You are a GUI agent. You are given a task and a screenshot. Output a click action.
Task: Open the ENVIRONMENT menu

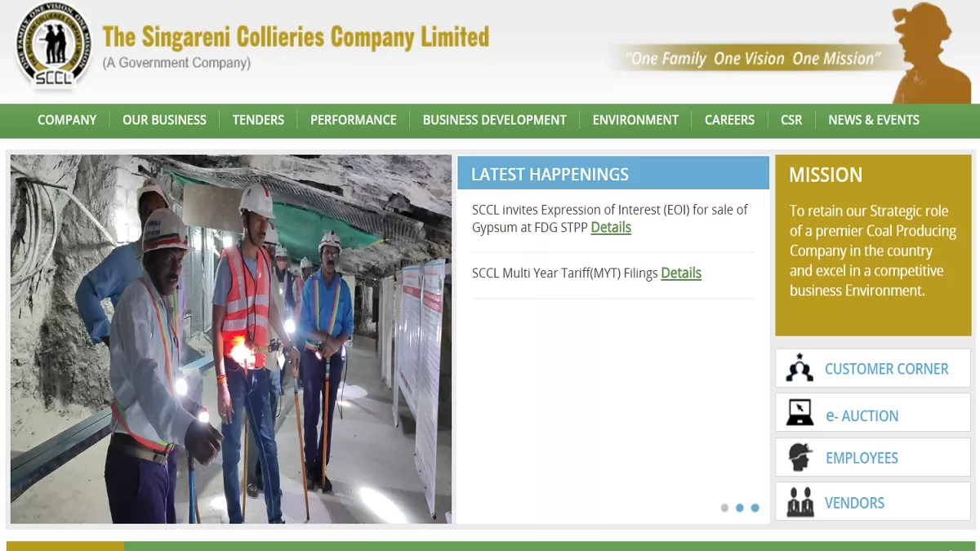click(635, 120)
